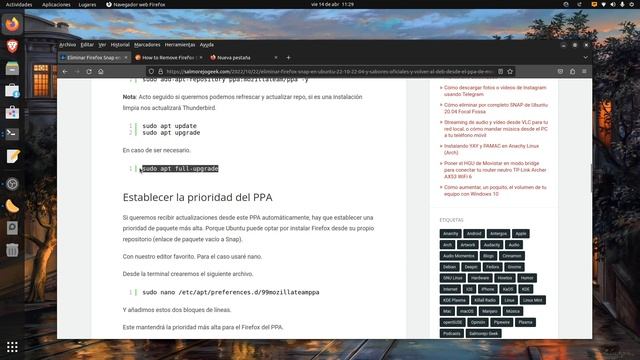The width and height of the screenshot is (640, 360).
Task: Open the Historial menu
Action: click(120, 45)
